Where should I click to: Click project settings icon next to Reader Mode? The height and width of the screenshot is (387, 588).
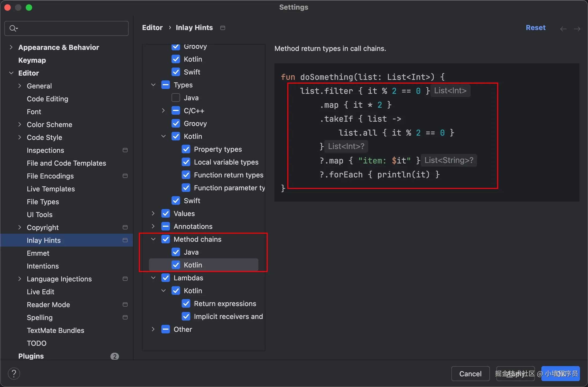[125, 304]
